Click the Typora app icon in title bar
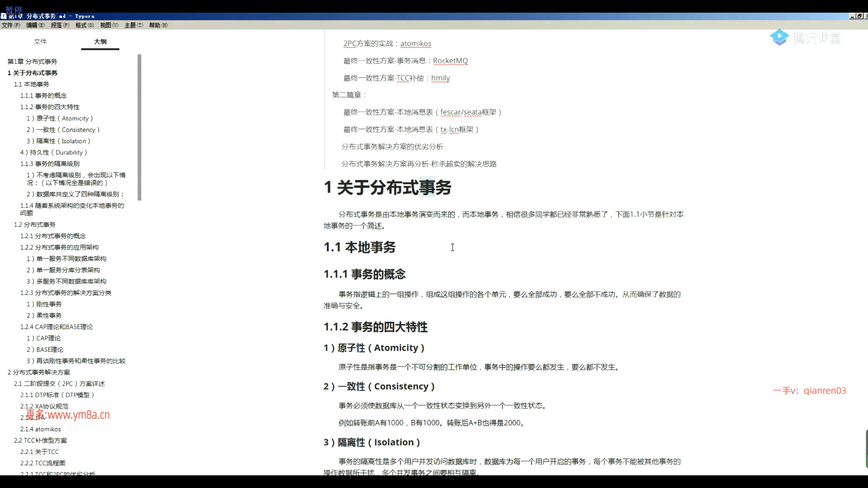This screenshot has width=868, height=488. point(4,16)
